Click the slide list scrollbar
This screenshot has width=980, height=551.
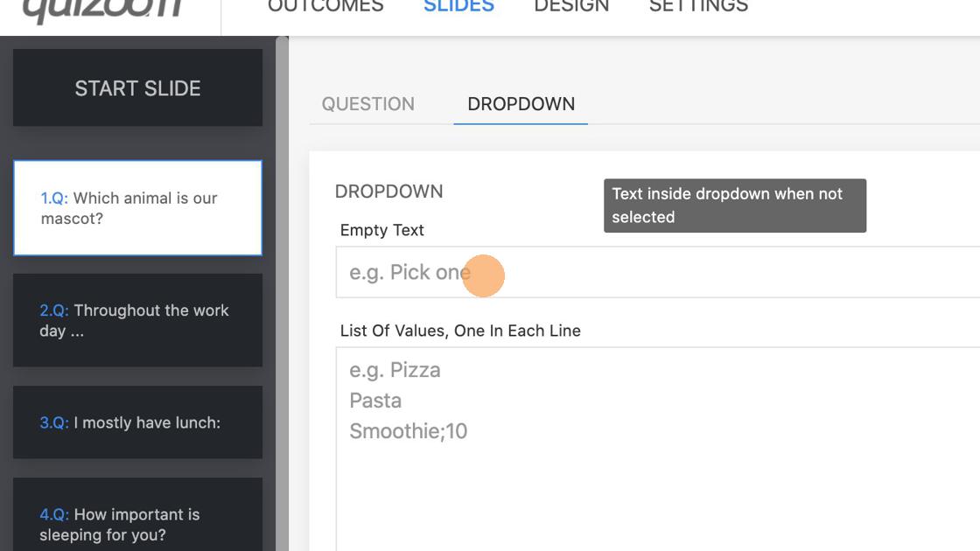282,289
